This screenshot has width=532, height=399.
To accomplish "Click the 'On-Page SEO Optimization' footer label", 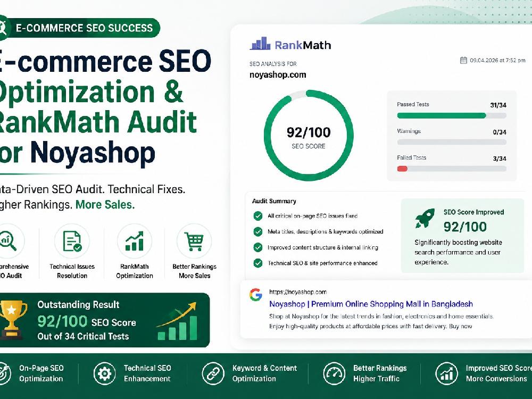I will (x=41, y=373).
